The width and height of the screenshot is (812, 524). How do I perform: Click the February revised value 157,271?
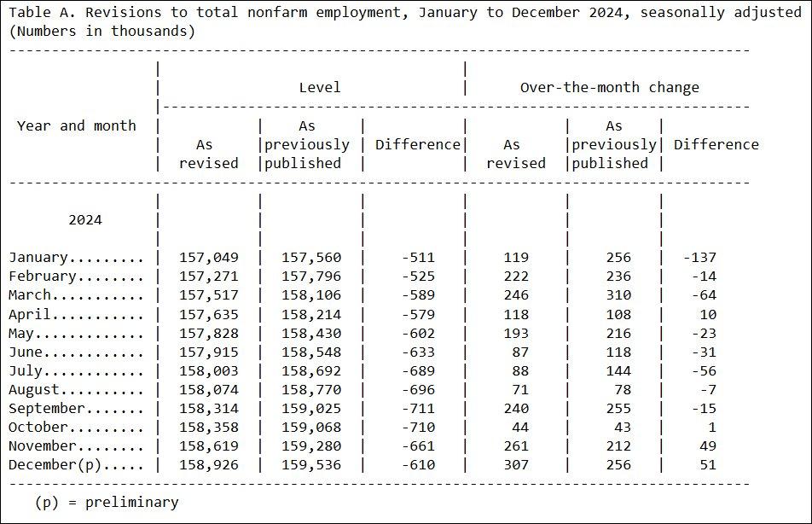[x=207, y=276]
